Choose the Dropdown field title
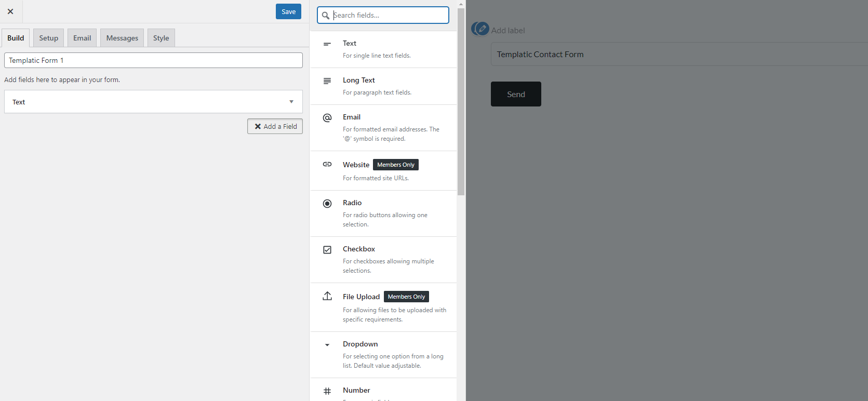This screenshot has width=868, height=401. click(x=360, y=344)
